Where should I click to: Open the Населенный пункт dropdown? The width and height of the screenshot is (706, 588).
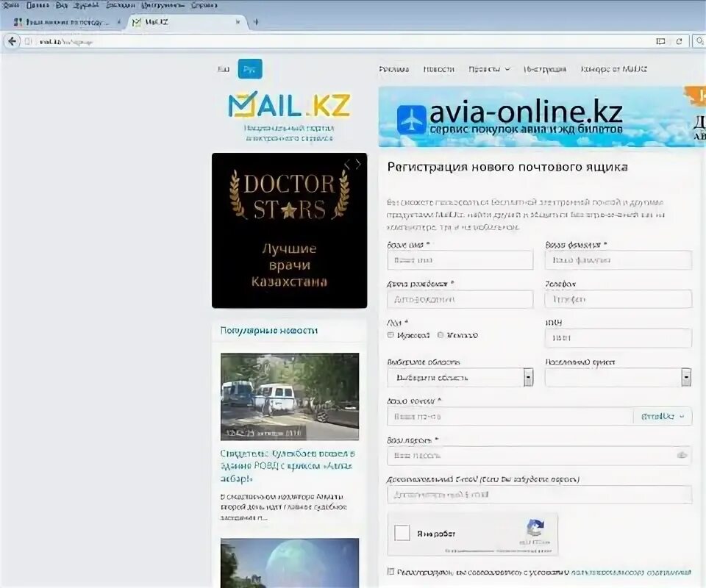click(618, 378)
